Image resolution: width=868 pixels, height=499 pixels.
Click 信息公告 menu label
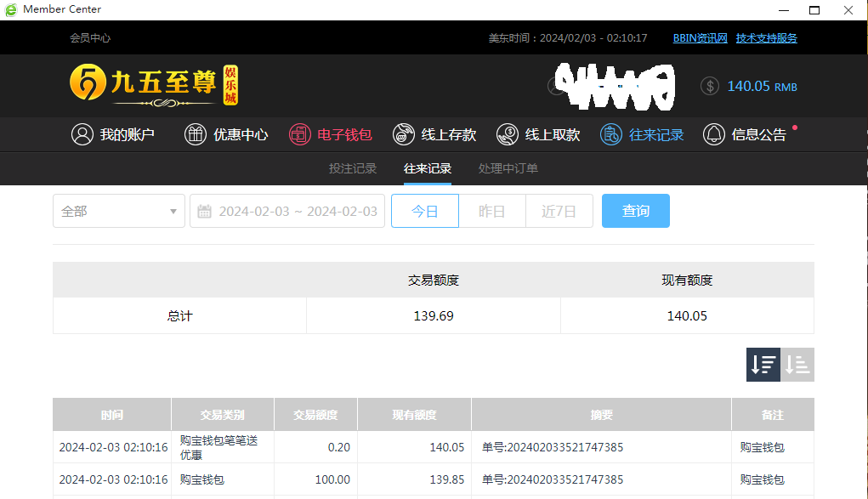(x=758, y=134)
